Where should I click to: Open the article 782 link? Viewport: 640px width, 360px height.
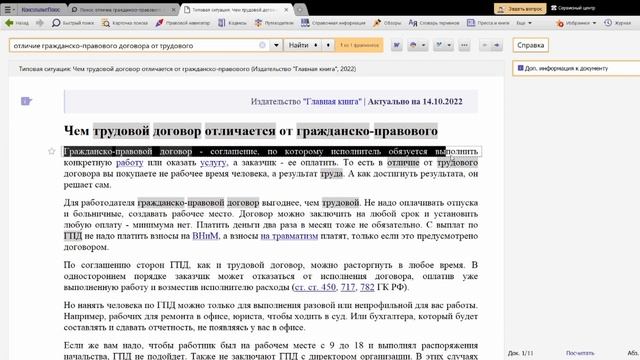point(367,287)
